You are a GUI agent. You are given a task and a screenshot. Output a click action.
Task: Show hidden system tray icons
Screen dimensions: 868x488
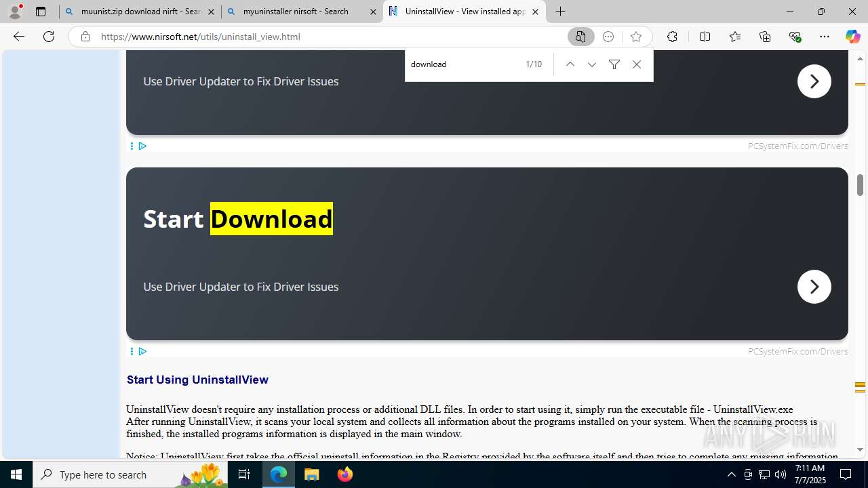tap(731, 474)
